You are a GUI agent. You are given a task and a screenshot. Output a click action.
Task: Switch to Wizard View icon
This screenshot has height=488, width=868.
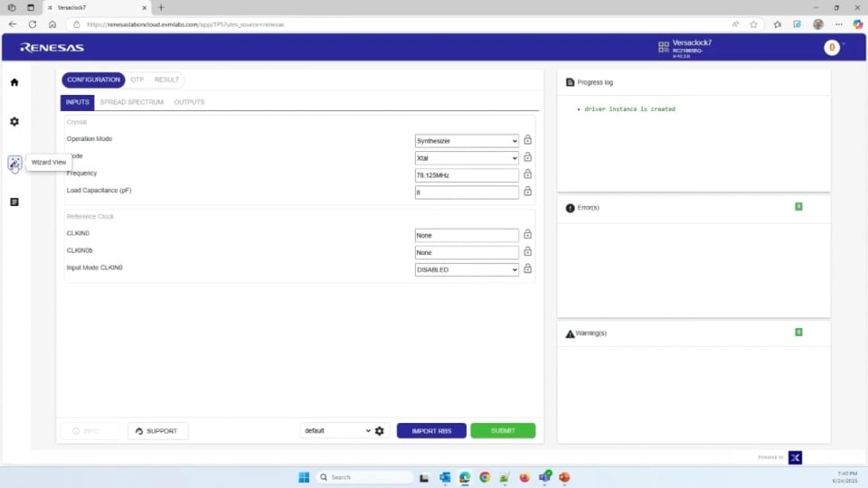[14, 163]
